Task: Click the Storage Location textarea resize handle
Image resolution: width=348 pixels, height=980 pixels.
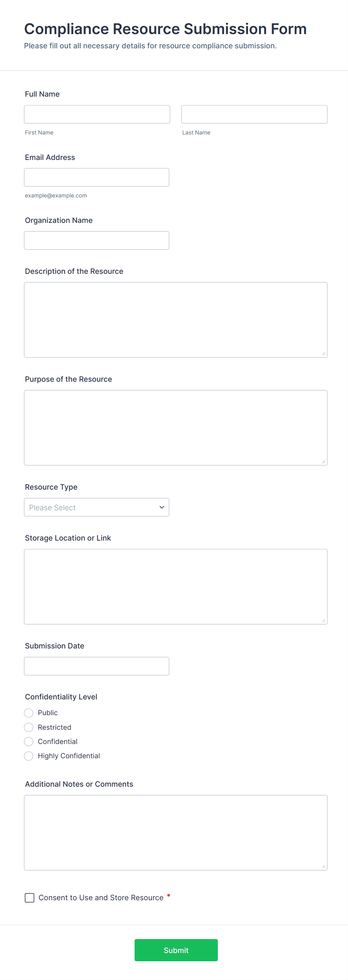Action: click(323, 620)
